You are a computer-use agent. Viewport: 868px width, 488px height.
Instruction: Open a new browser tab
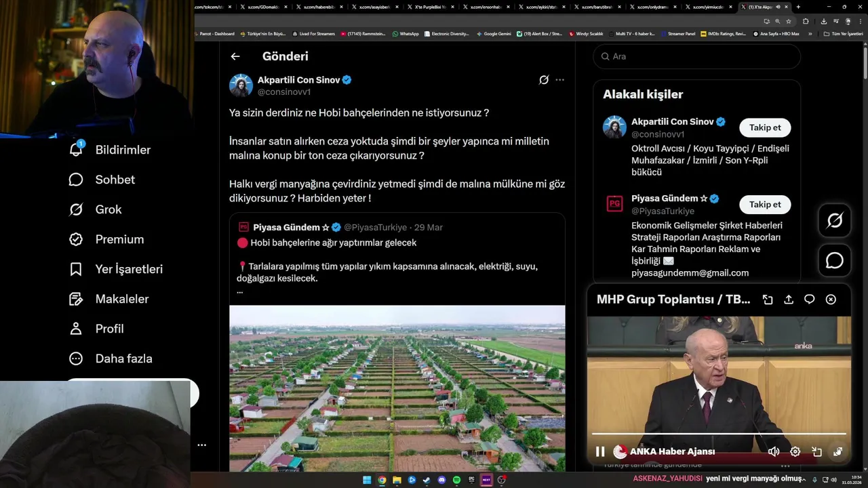pos(798,7)
